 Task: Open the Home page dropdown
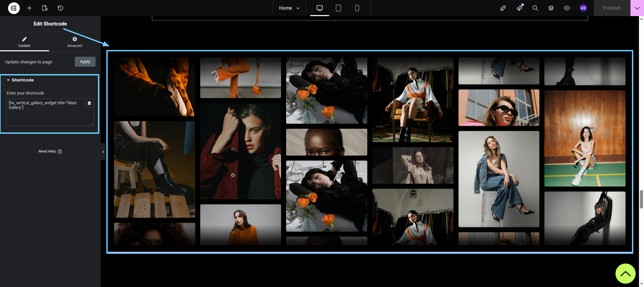[289, 8]
